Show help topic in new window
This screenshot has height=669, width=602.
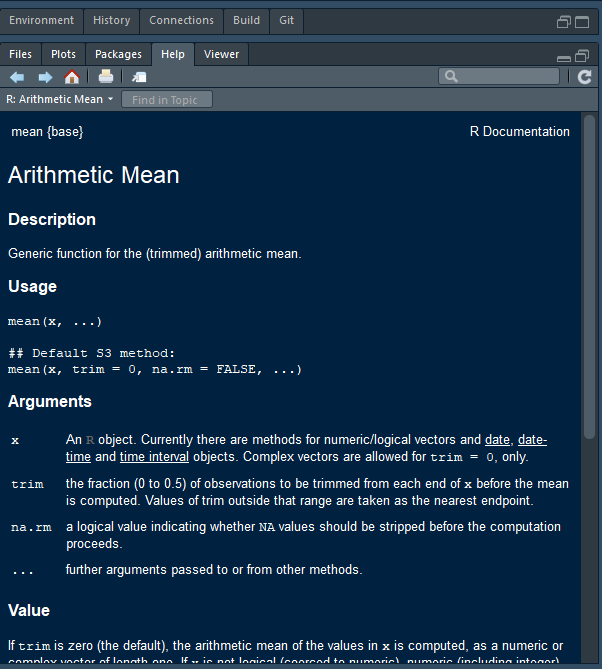point(138,77)
